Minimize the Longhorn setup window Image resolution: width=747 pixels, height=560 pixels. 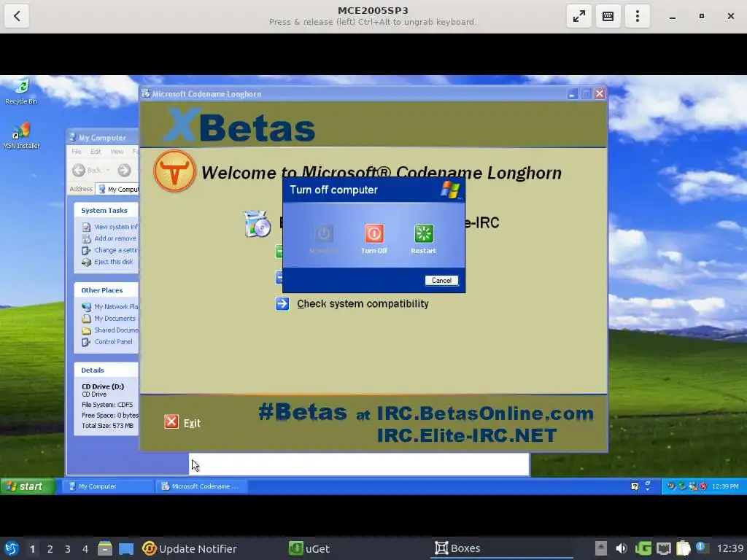point(572,94)
